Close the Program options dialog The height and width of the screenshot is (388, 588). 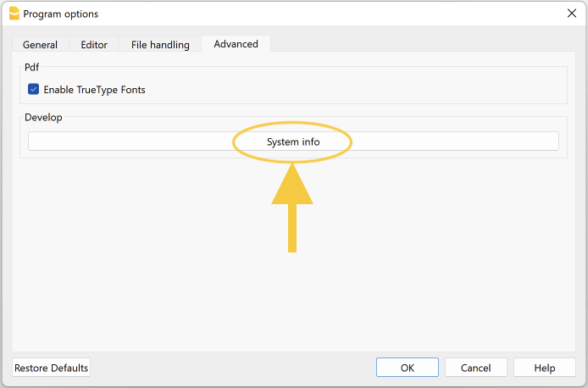coord(571,14)
